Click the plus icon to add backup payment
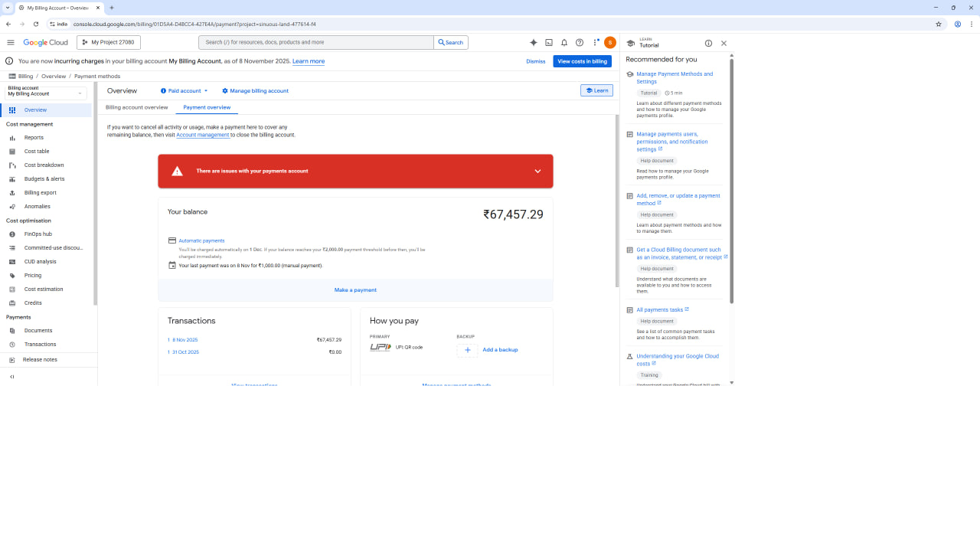This screenshot has height=533, width=980. coord(467,350)
